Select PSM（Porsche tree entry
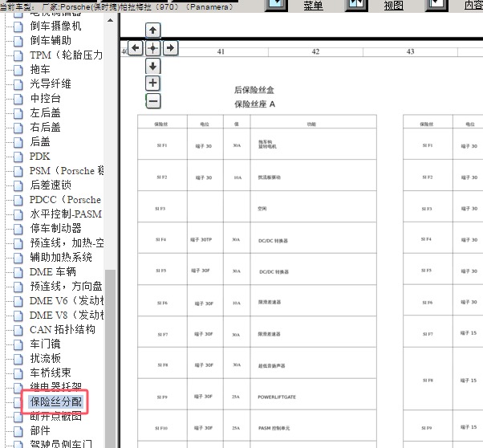 click(67, 170)
